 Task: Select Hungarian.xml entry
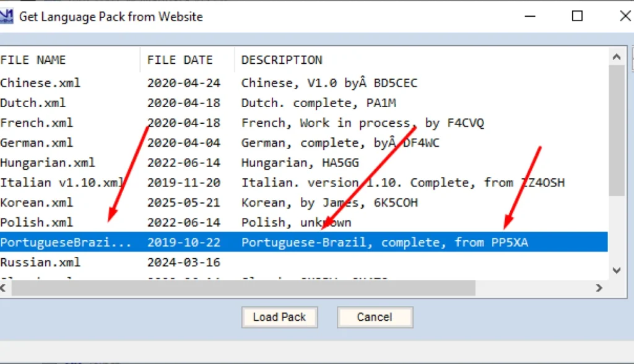coord(48,163)
